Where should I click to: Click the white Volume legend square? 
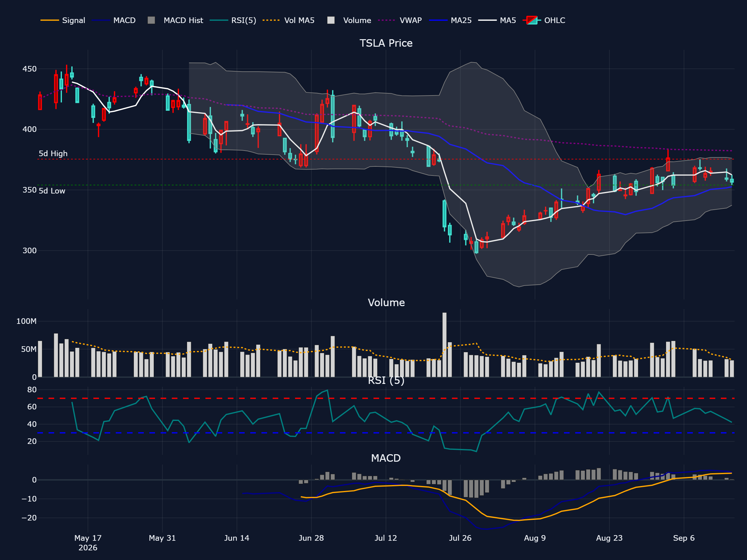[331, 20]
